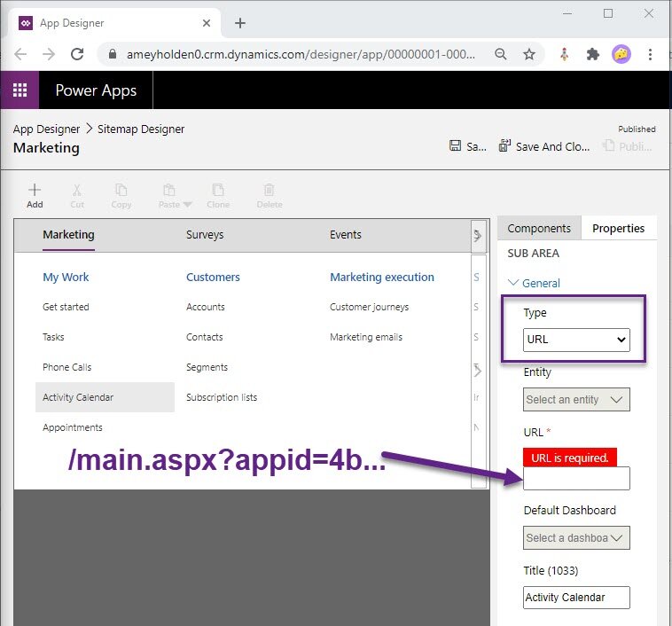This screenshot has width=672, height=626.
Task: Select the Get started subarea
Action: pos(66,307)
